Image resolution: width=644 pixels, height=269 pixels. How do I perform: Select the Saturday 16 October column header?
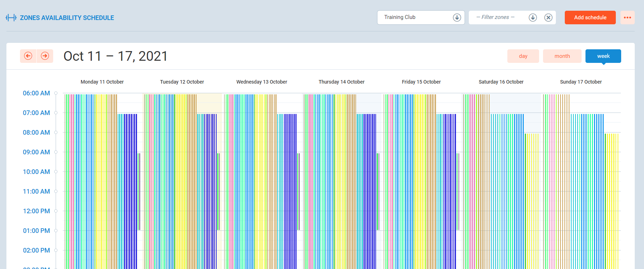coord(501,82)
